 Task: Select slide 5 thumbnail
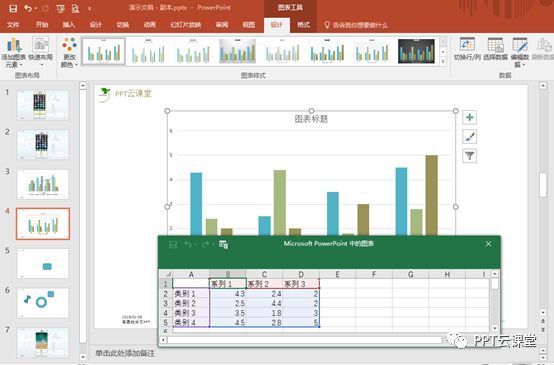coord(43,263)
